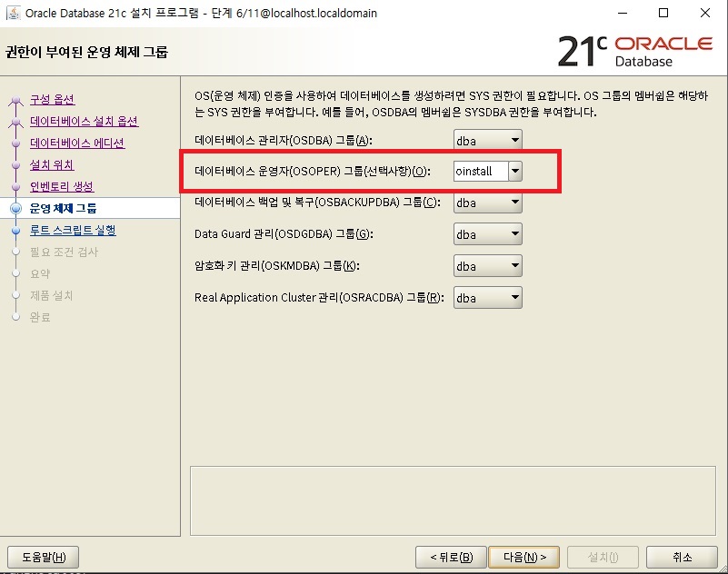Open the OSBACKUPDBA group dropdown

click(487, 203)
